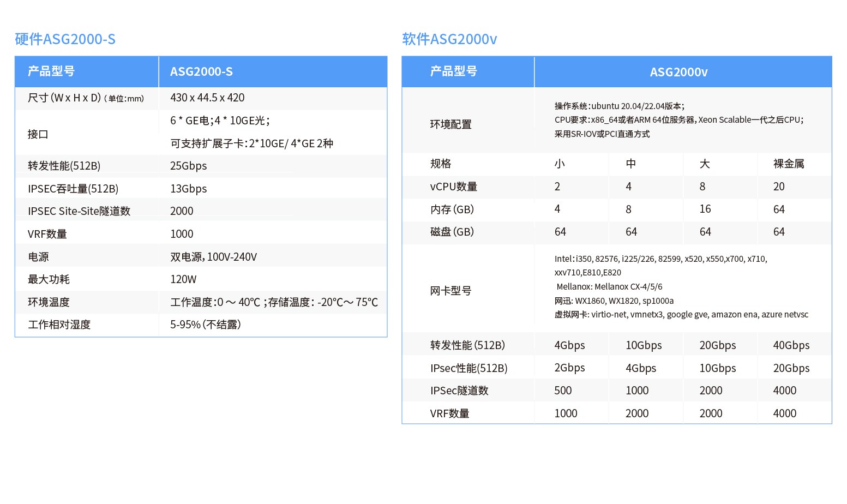Click the '环境配置' row label
Screen dimensions: 847x504
tap(450, 124)
